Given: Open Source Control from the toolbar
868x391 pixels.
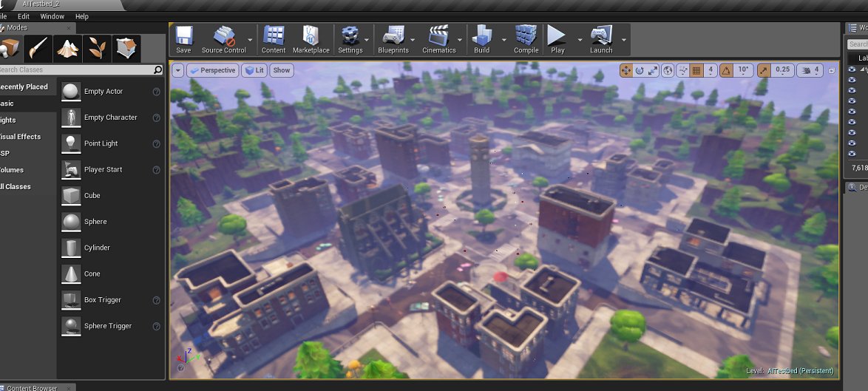Looking at the screenshot, I should (223, 39).
